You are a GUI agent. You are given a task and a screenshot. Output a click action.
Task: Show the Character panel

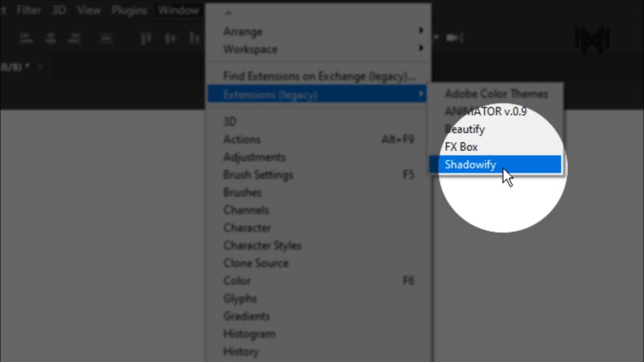318,228
